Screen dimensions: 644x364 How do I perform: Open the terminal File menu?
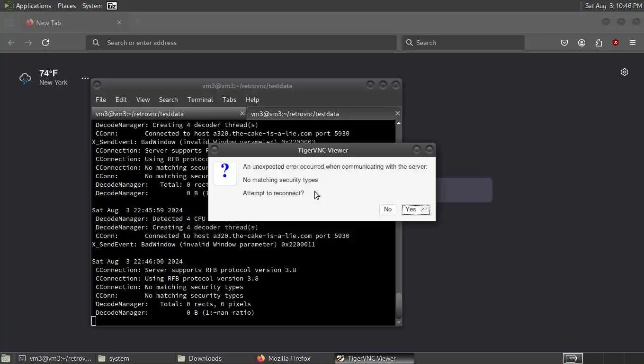[x=101, y=100]
